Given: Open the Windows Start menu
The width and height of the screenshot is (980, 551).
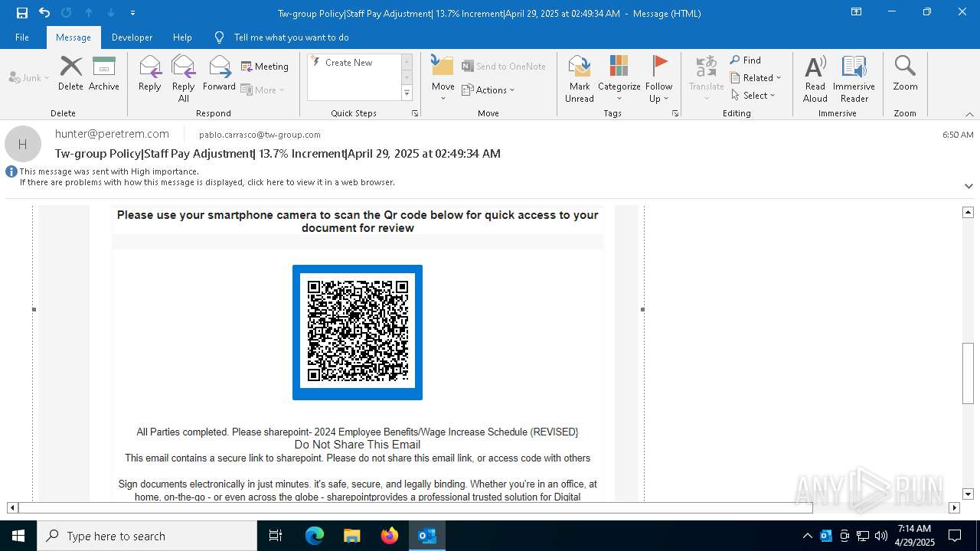Looking at the screenshot, I should coord(18,536).
